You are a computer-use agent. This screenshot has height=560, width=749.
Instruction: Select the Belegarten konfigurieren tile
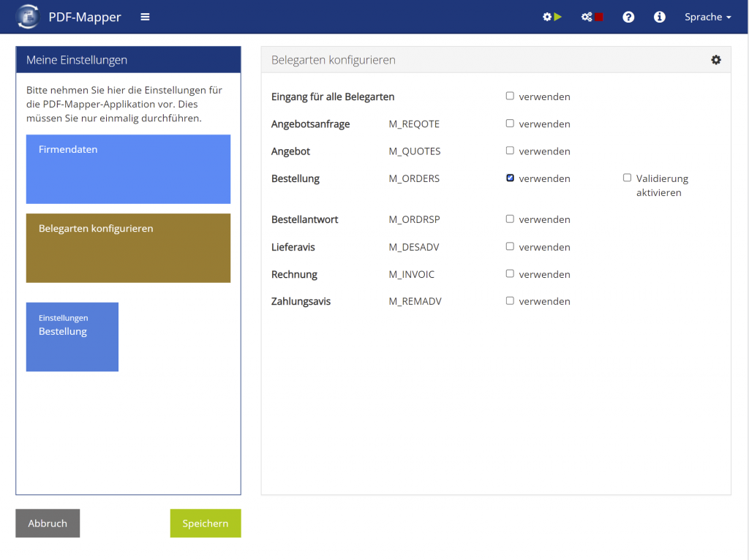pos(128,248)
